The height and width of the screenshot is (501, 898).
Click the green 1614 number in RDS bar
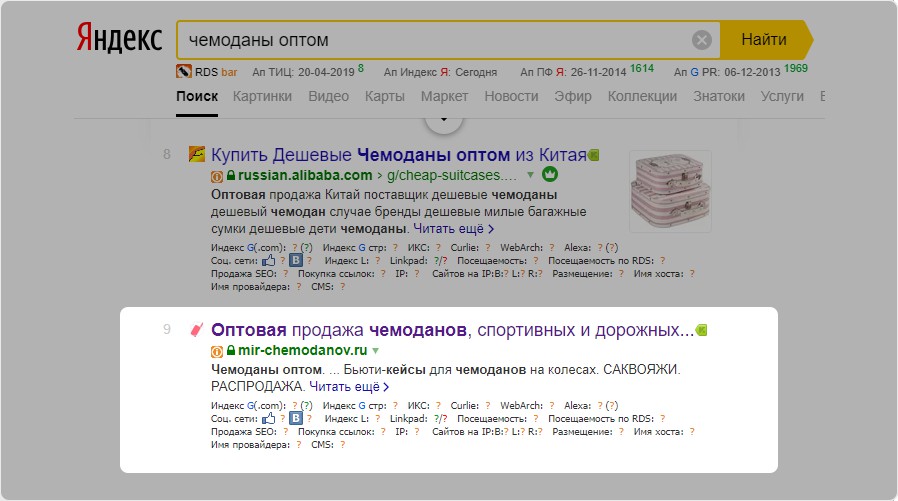(642, 68)
